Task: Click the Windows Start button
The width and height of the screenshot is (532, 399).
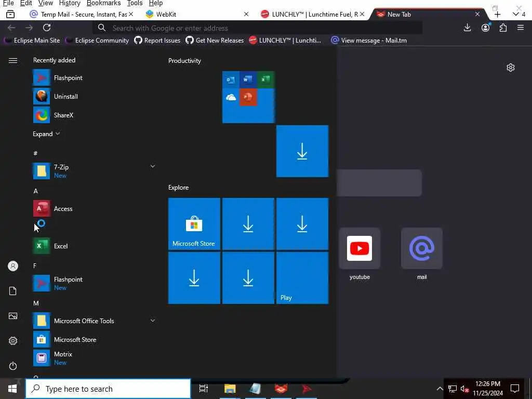Action: click(x=12, y=389)
